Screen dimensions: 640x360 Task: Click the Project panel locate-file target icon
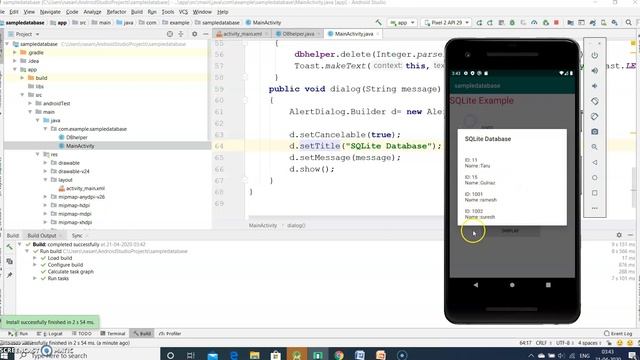(170, 34)
